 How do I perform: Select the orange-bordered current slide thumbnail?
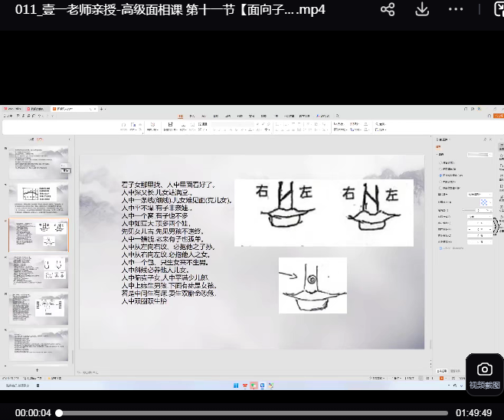(38, 235)
